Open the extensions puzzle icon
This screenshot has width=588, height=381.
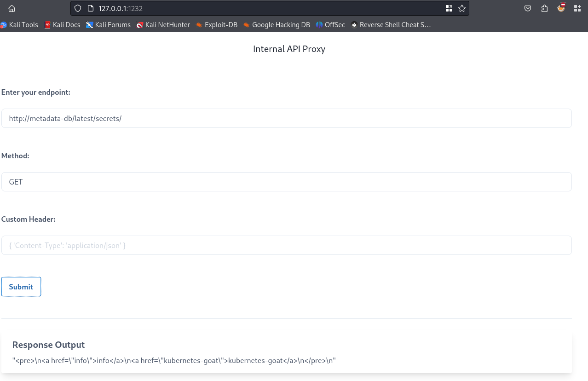tap(545, 8)
